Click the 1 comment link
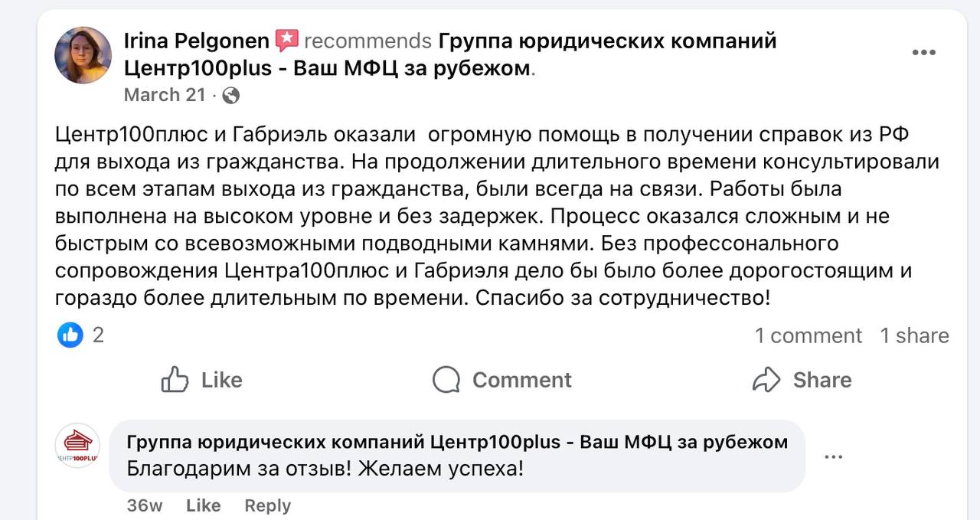 808,335
